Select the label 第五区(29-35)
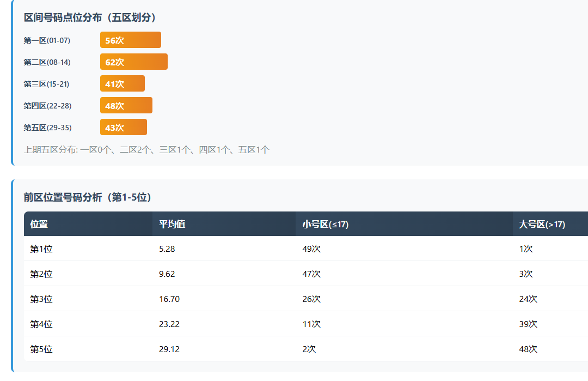The width and height of the screenshot is (588, 381). pos(47,127)
